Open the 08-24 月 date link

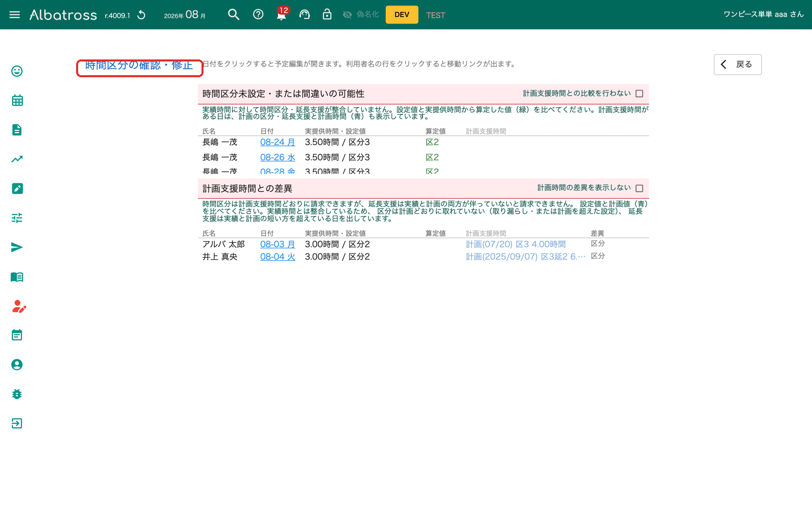[x=278, y=142]
